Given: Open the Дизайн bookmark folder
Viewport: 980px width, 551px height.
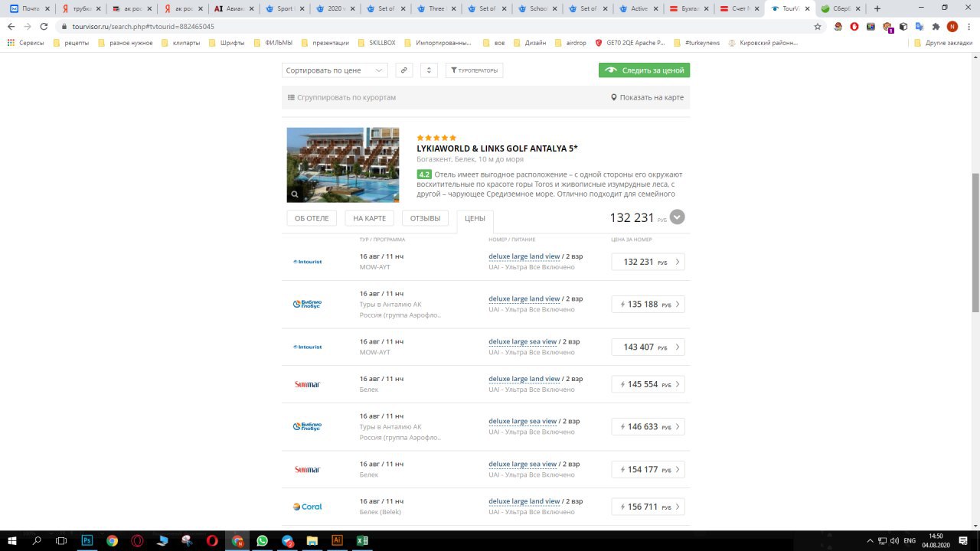Looking at the screenshot, I should click(529, 43).
